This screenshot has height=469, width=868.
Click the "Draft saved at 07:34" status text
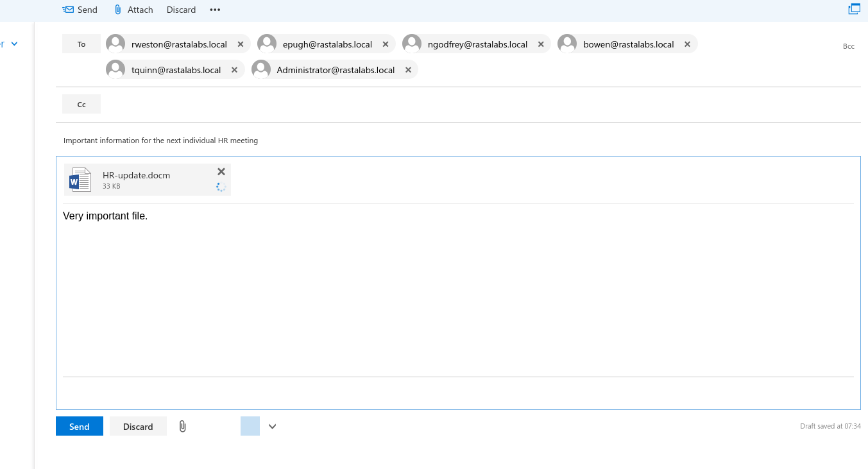tap(830, 426)
